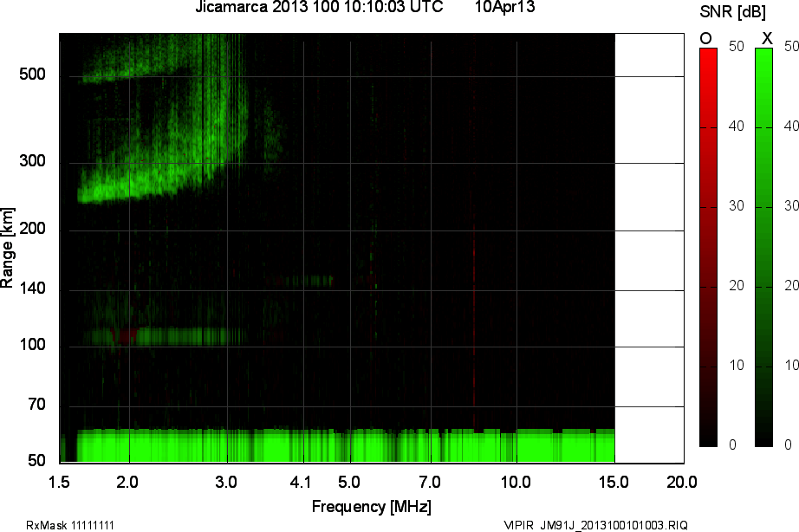Click the 'X' label above green scale

click(x=766, y=38)
